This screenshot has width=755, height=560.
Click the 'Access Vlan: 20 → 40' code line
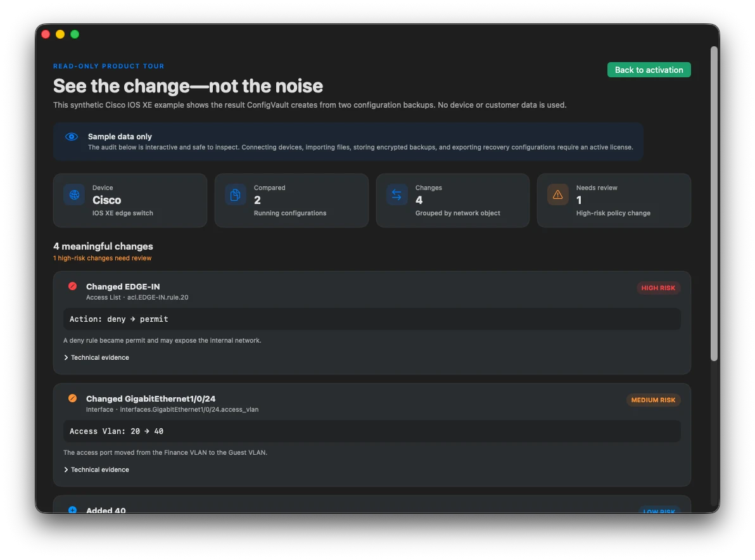click(x=372, y=431)
